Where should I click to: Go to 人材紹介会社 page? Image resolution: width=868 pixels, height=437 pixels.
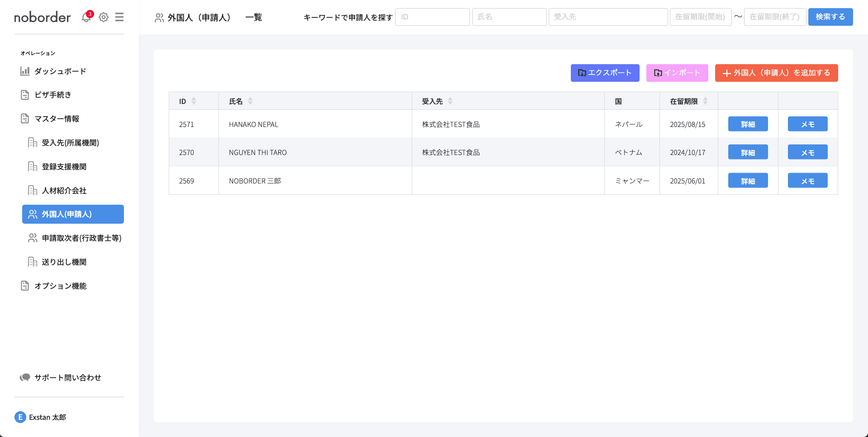pos(64,190)
